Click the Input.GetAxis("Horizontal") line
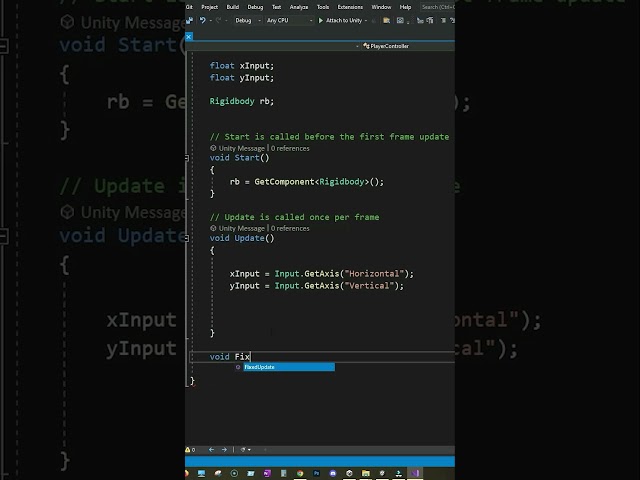 click(x=322, y=274)
